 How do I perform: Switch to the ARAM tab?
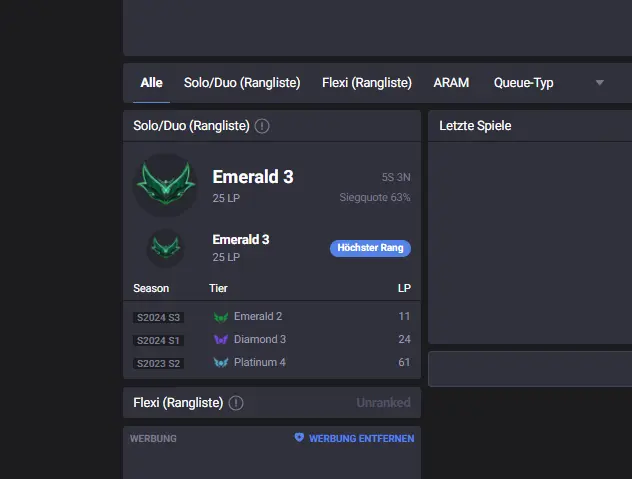(x=451, y=83)
